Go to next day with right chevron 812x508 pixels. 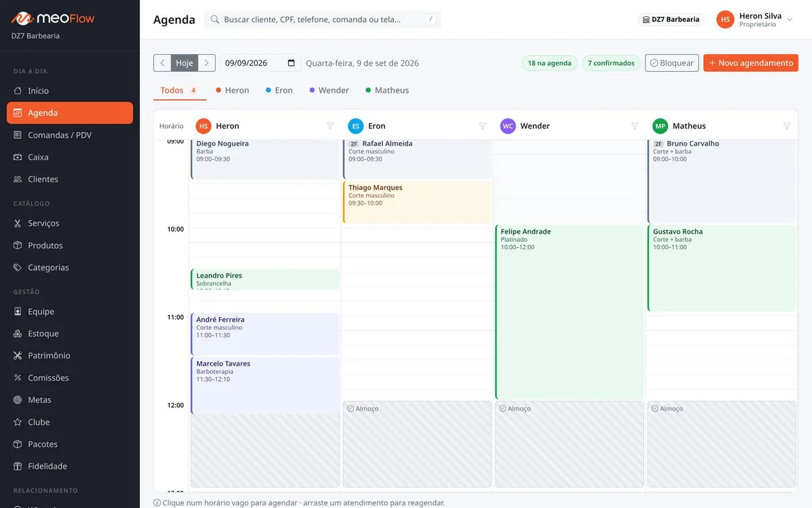pos(207,63)
